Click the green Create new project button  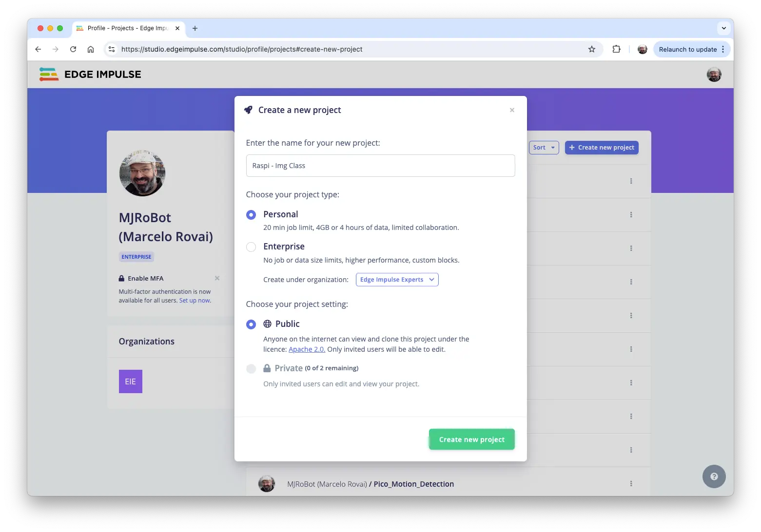pyautogui.click(x=471, y=439)
